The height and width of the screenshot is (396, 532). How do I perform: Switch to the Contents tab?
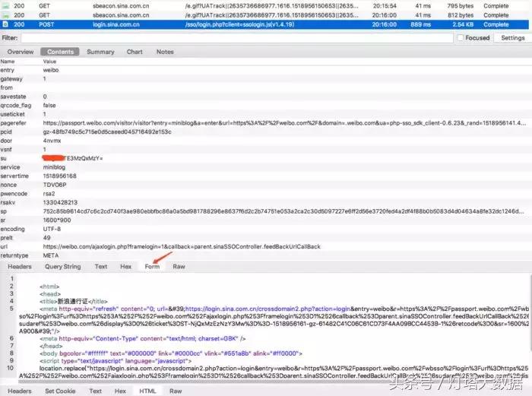coord(60,52)
